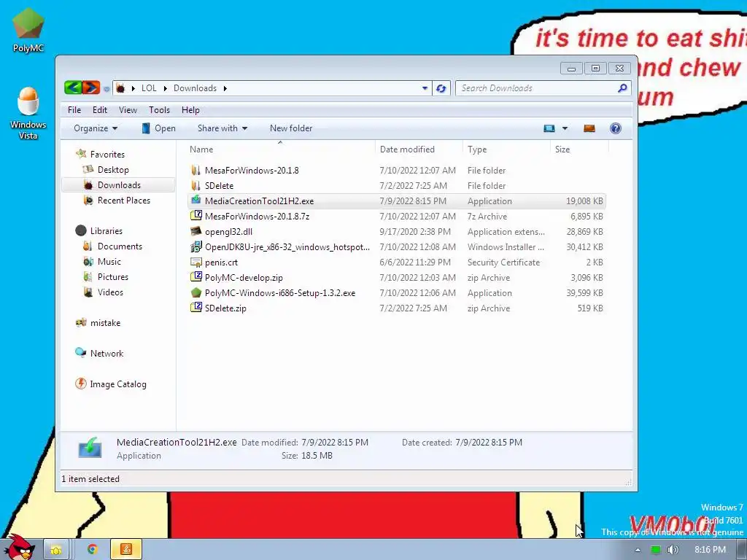This screenshot has height=560, width=747.
Task: Click the green Back navigation arrow
Action: (73, 87)
